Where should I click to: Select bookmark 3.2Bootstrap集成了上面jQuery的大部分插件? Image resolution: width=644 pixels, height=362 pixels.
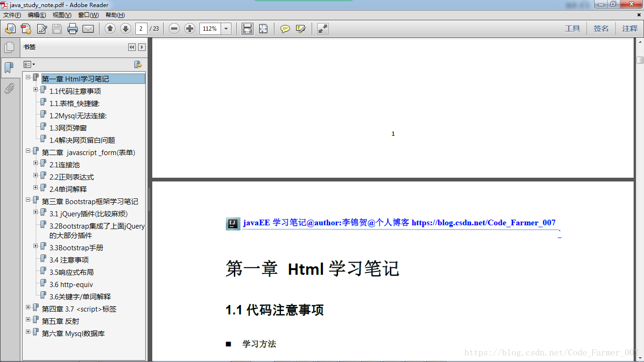[x=97, y=231]
